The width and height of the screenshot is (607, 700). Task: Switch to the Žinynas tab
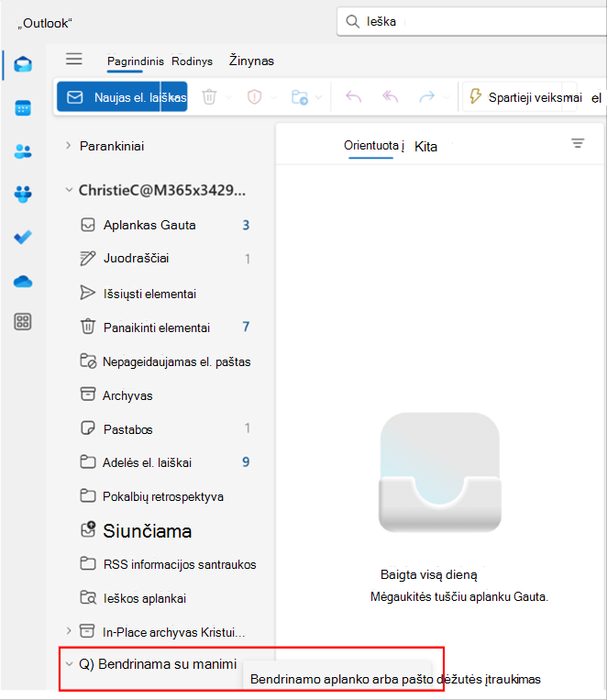click(251, 61)
